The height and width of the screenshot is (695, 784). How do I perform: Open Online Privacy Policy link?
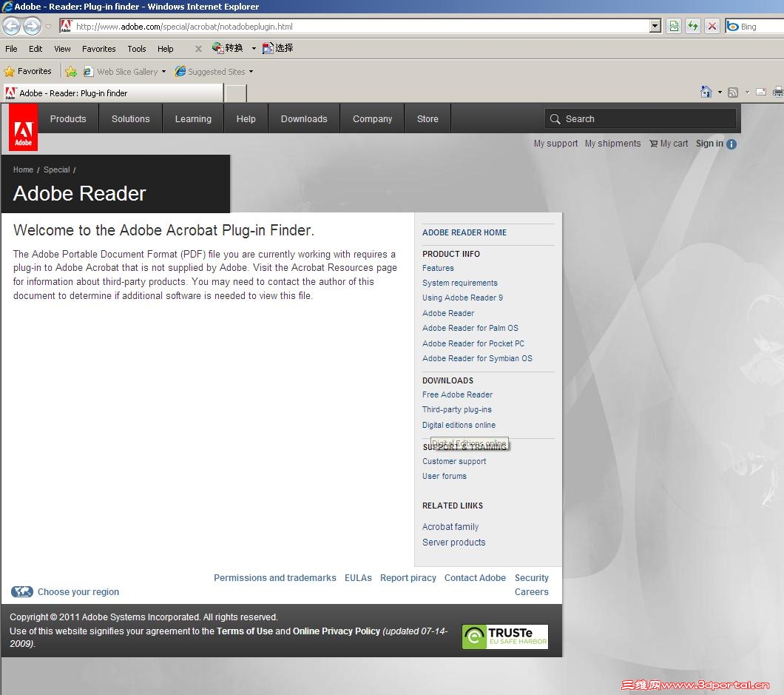(336, 631)
